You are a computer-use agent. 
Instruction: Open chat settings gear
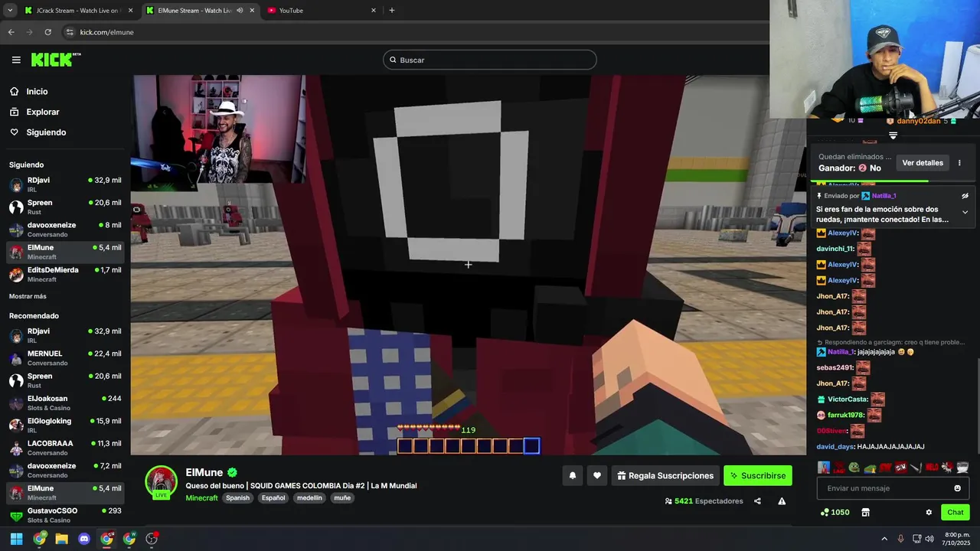click(929, 512)
